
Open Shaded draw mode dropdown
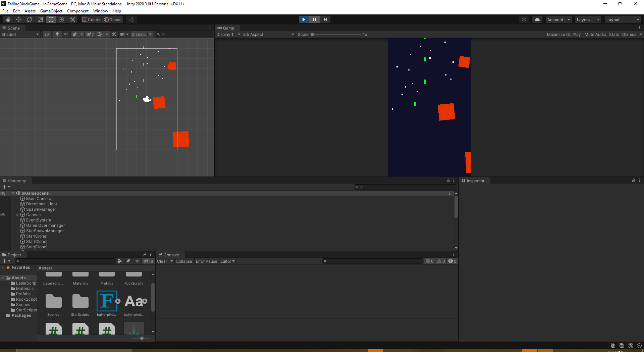coord(20,34)
